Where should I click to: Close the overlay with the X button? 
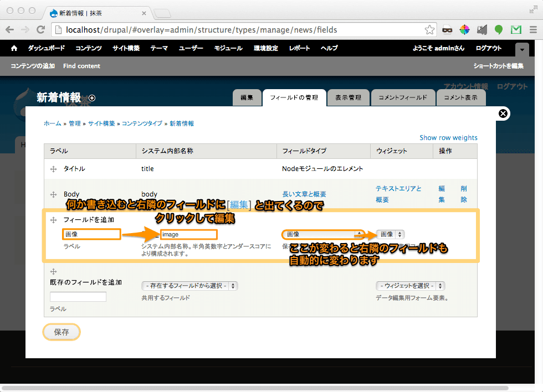503,114
